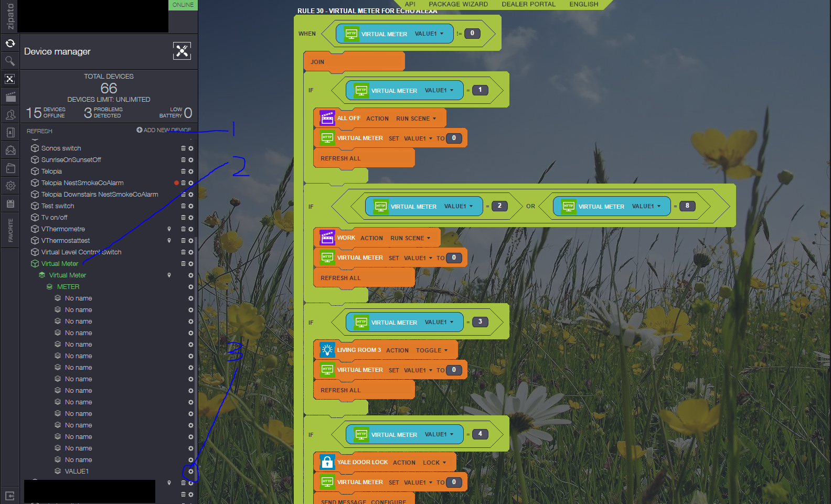The width and height of the screenshot is (831, 504).
Task: Open settings gear for VALUE1 attribute
Action: coord(191,471)
